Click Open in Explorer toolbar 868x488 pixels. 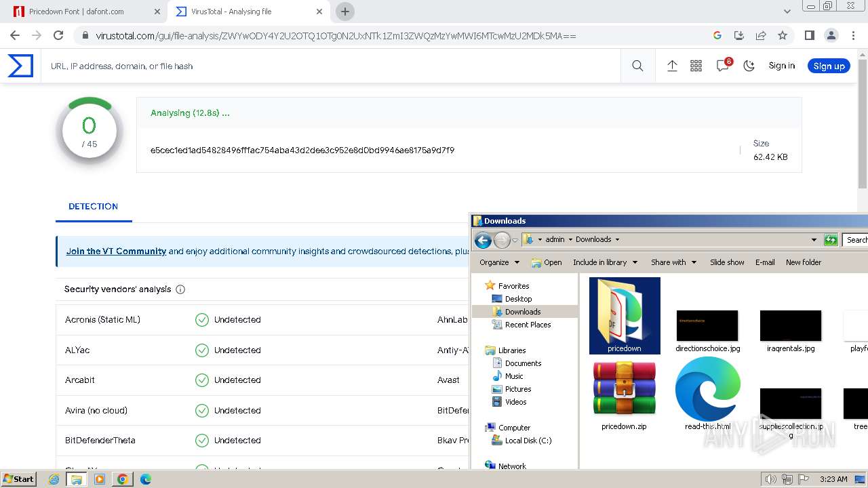pyautogui.click(x=547, y=262)
